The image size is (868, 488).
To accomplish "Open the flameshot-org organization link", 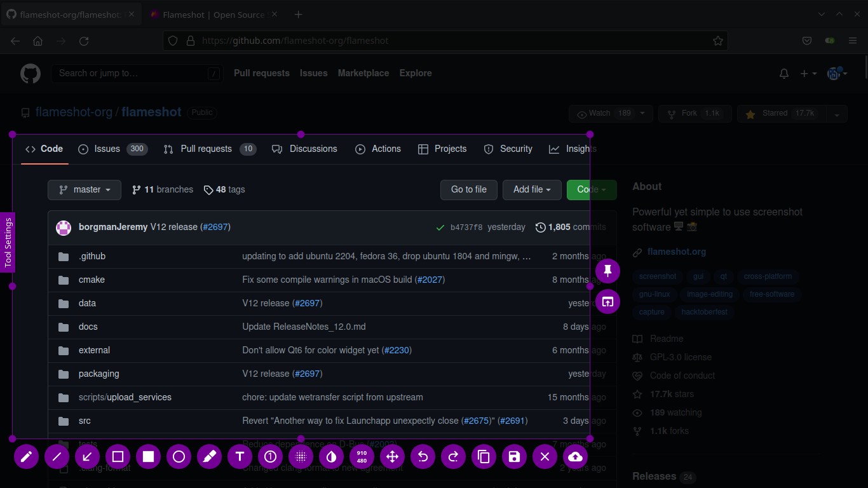I will click(74, 112).
